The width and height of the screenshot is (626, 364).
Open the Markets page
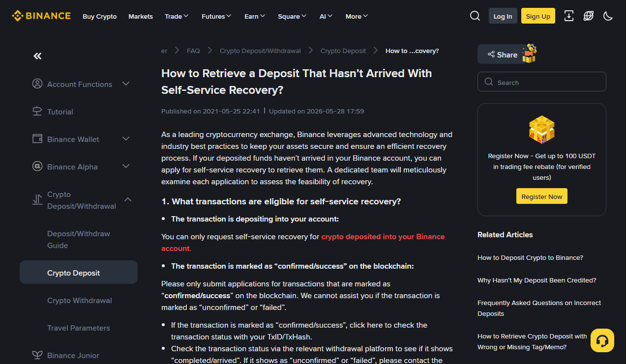141,16
